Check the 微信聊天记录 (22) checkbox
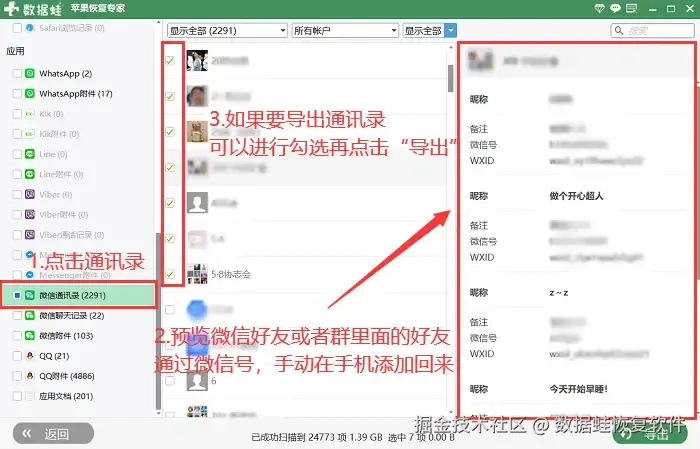 click(x=17, y=315)
